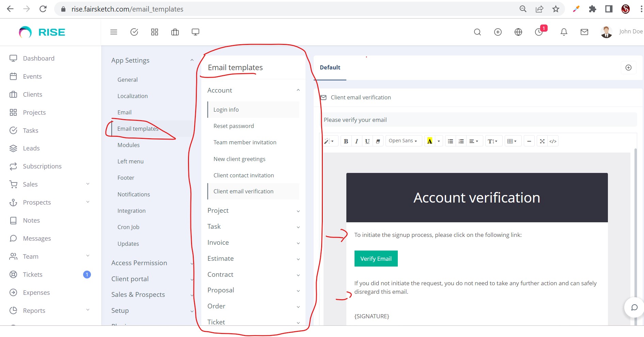Image resolution: width=644 pixels, height=337 pixels.
Task: Click the green Verify Email button
Action: [x=376, y=259]
